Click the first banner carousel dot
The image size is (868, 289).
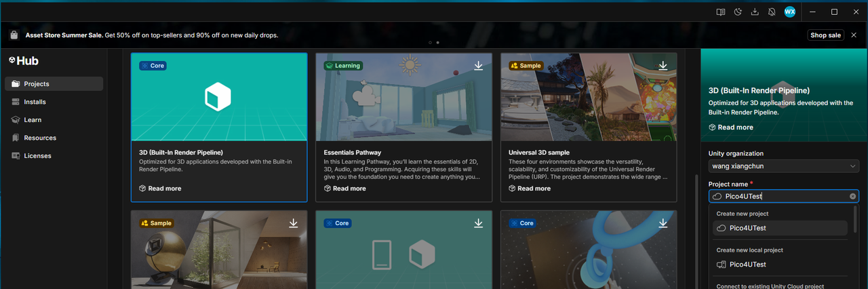click(431, 43)
